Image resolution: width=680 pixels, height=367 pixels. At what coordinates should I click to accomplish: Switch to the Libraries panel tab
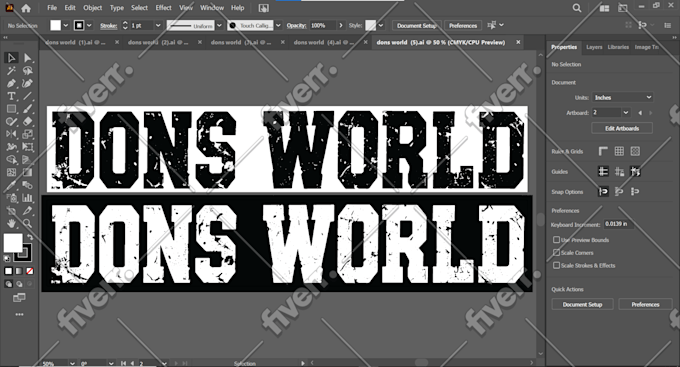[x=618, y=47]
